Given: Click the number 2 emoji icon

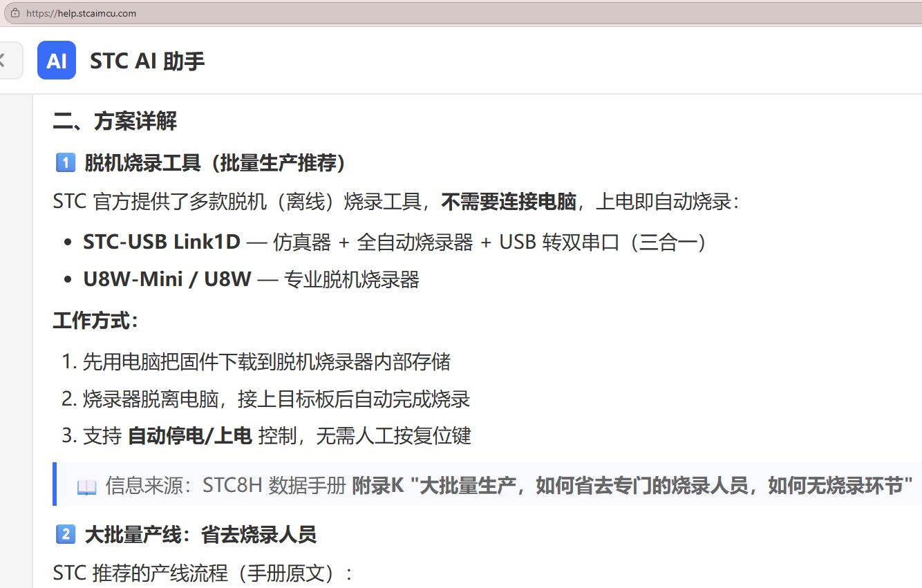Looking at the screenshot, I should pos(65,534).
